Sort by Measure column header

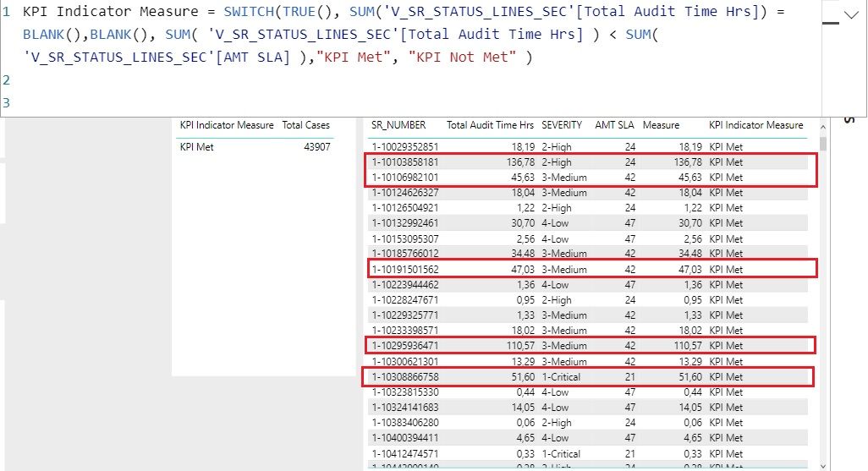click(661, 125)
